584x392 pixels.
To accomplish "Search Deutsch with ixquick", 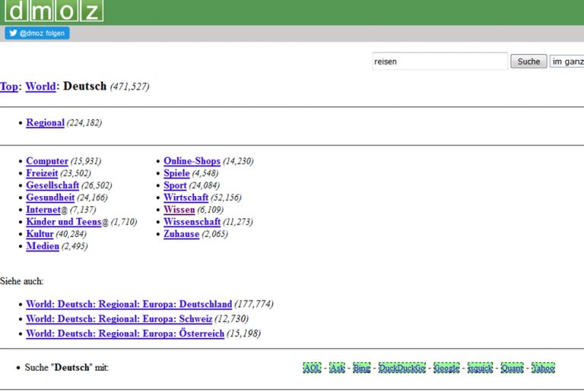I will coord(480,368).
